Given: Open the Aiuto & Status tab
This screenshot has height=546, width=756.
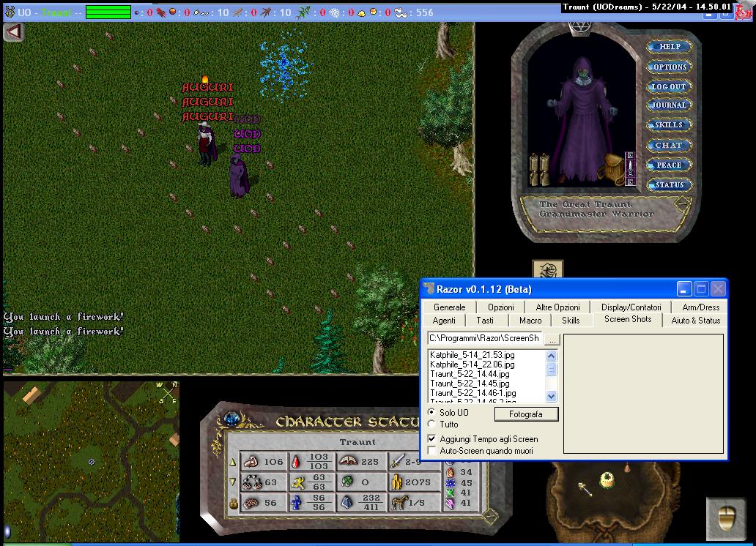Looking at the screenshot, I should [x=696, y=321].
